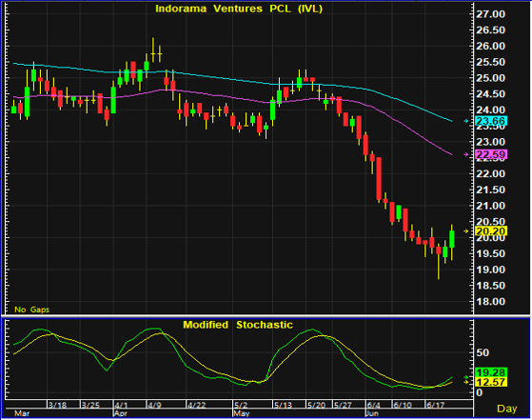Click the 27.00 price axis level
Viewport: 532px width, 420px height.
click(x=491, y=14)
